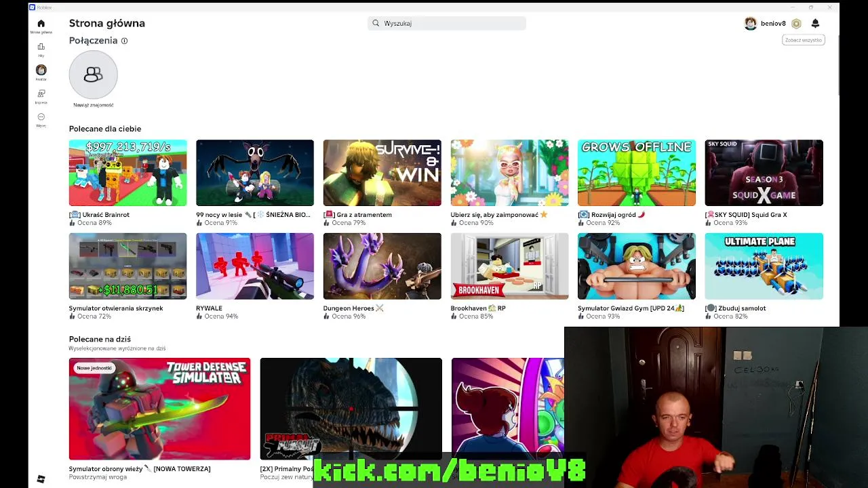Viewport: 868px width, 488px height.
Task: Open the Gra z atramentem thumbnail
Action: 382,173
